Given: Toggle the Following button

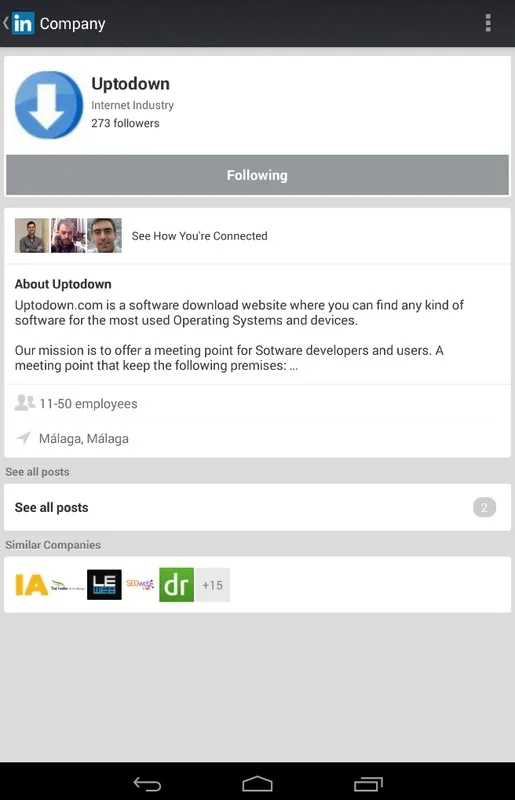Looking at the screenshot, I should [x=257, y=175].
